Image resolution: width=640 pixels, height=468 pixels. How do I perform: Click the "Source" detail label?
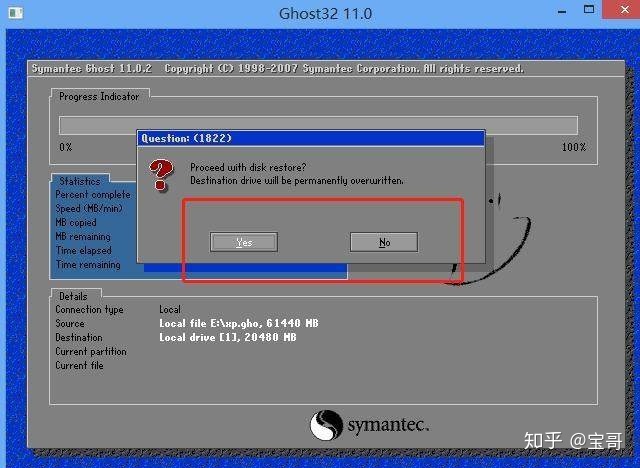tap(70, 324)
